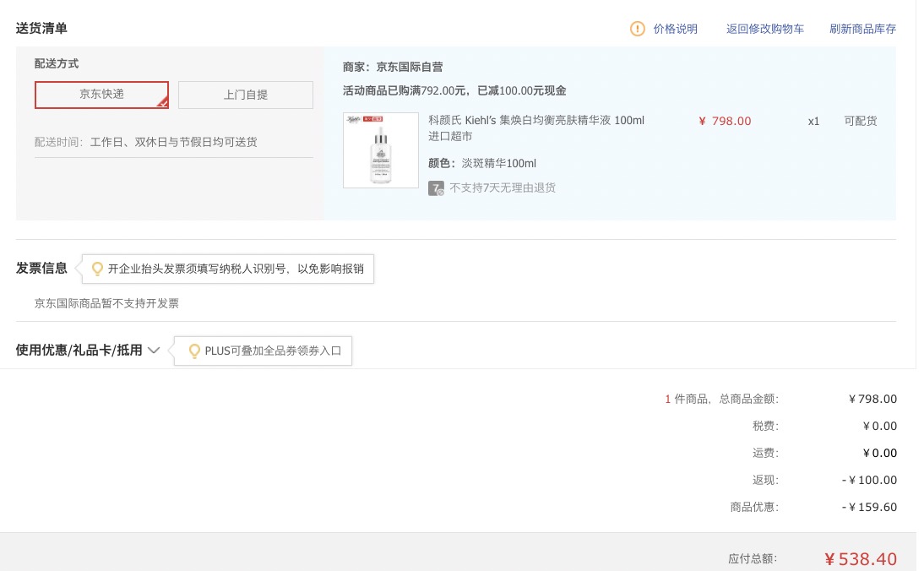Click the price explanation warning icon

pos(637,28)
